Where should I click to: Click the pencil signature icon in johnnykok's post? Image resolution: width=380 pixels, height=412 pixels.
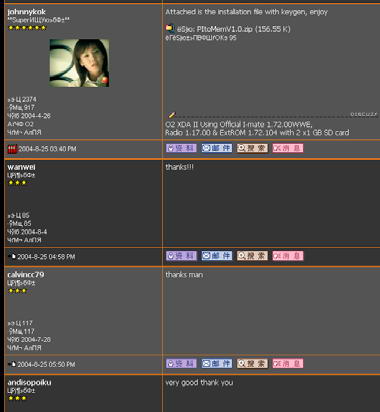(171, 115)
